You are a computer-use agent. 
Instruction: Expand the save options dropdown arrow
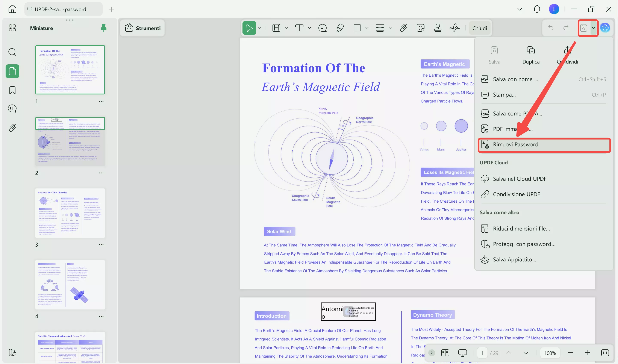[593, 28]
